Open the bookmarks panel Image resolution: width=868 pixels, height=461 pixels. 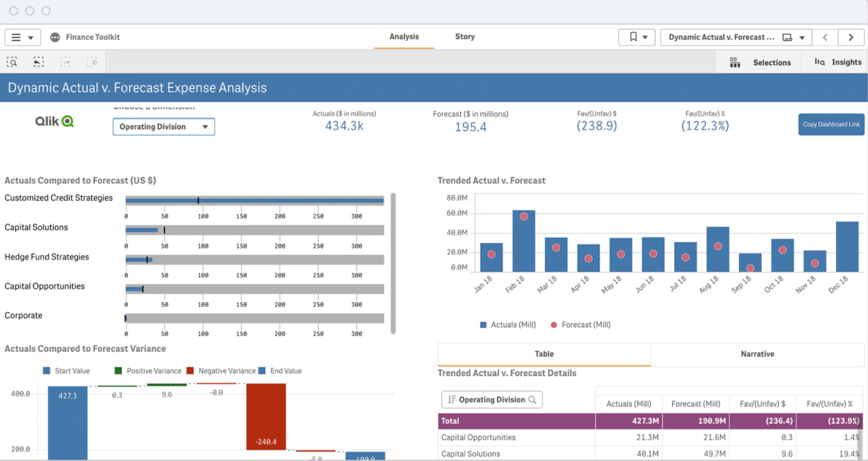tap(633, 37)
